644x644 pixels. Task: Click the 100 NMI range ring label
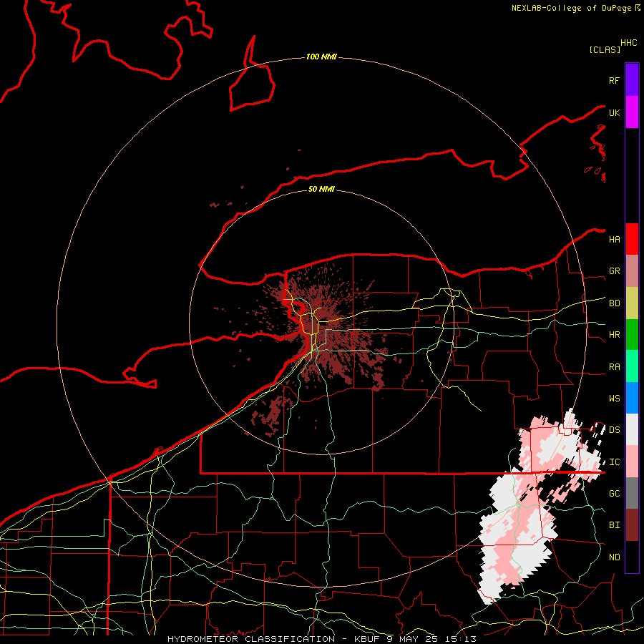tap(321, 57)
